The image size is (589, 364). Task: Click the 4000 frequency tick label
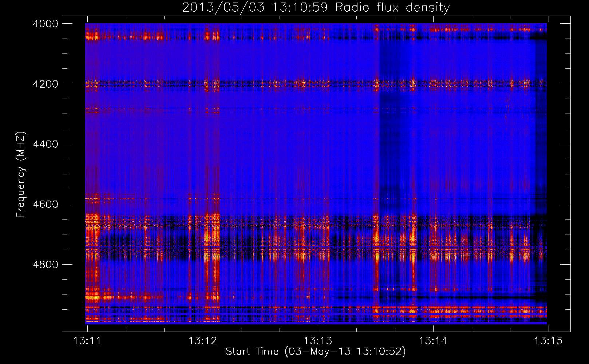(x=46, y=24)
